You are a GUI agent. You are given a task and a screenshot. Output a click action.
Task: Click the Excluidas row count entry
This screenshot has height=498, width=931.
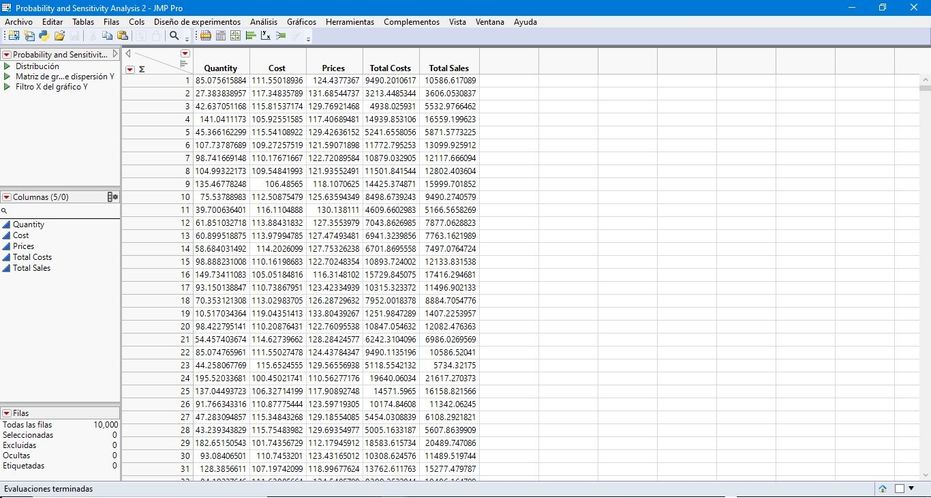tap(59, 445)
